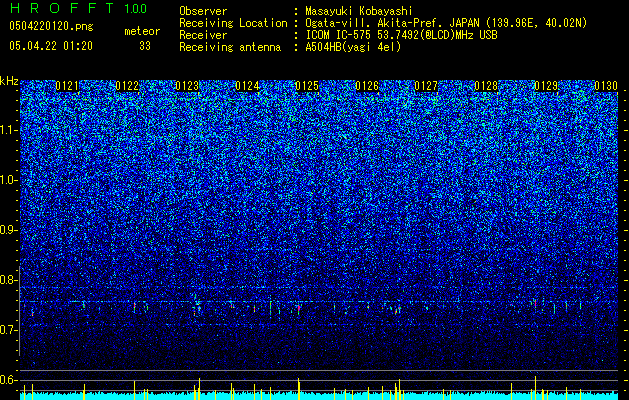Screen dimensions: 629x400
Task: Click the kHz axis unit label
Action: [x=9, y=81]
